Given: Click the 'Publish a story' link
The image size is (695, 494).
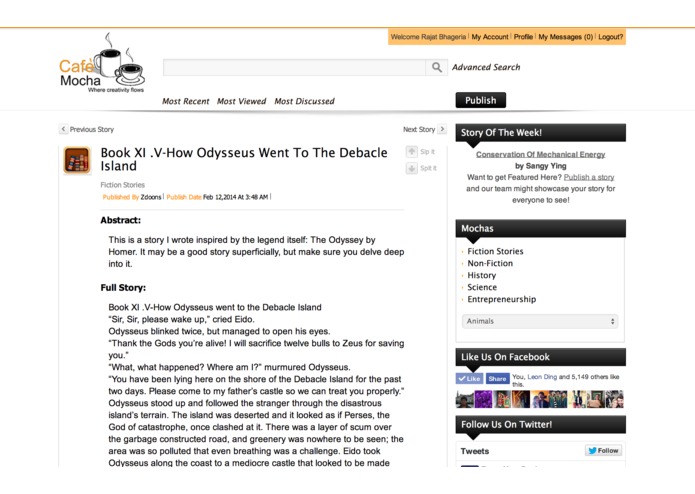Looking at the screenshot, I should (x=589, y=177).
